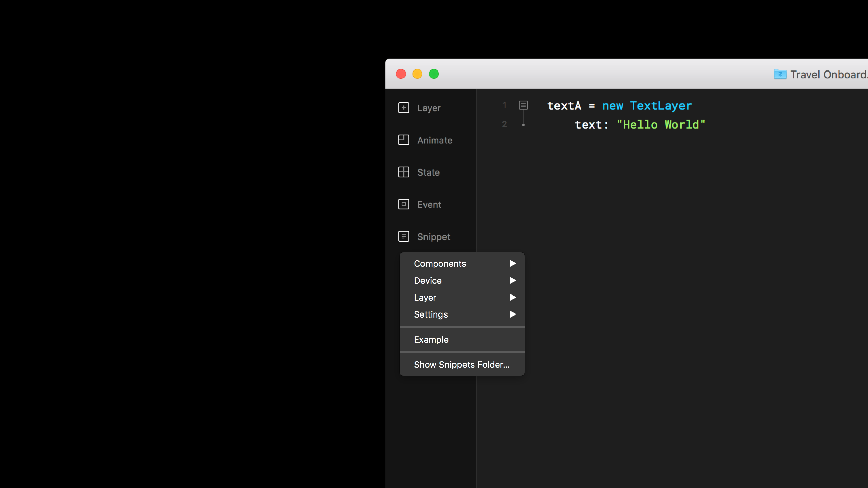Click the State grid icon

click(x=403, y=172)
